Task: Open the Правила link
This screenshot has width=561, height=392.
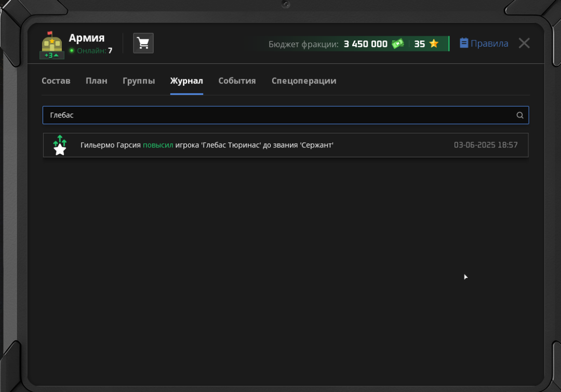Action: [x=489, y=44]
